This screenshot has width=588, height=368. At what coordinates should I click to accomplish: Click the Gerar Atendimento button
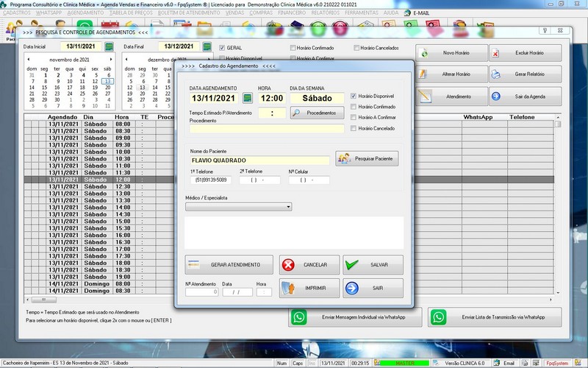(x=229, y=265)
